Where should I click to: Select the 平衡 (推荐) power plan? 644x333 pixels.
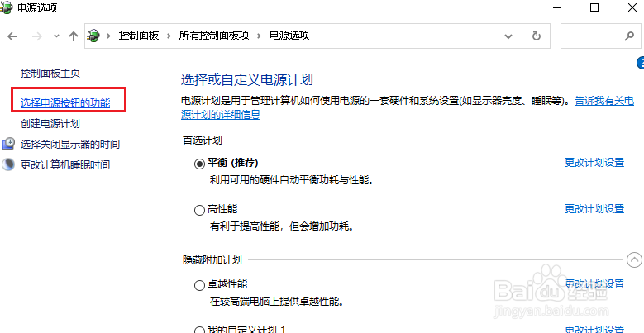tap(199, 164)
